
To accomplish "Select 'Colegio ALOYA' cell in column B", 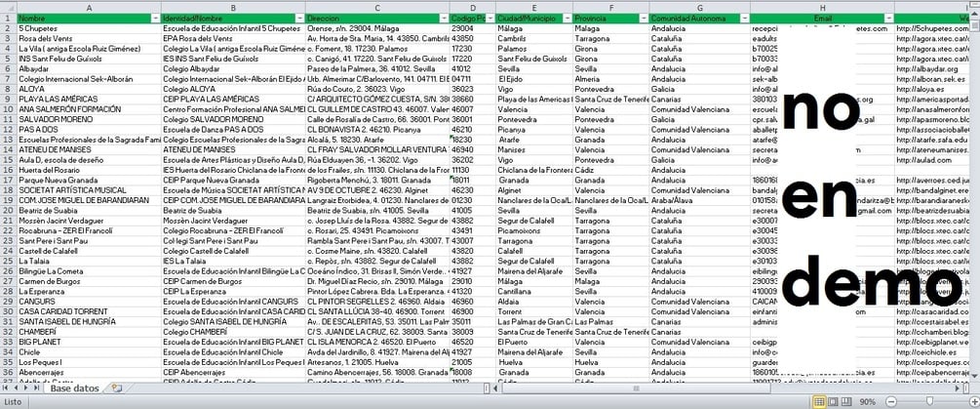I will (x=233, y=90).
